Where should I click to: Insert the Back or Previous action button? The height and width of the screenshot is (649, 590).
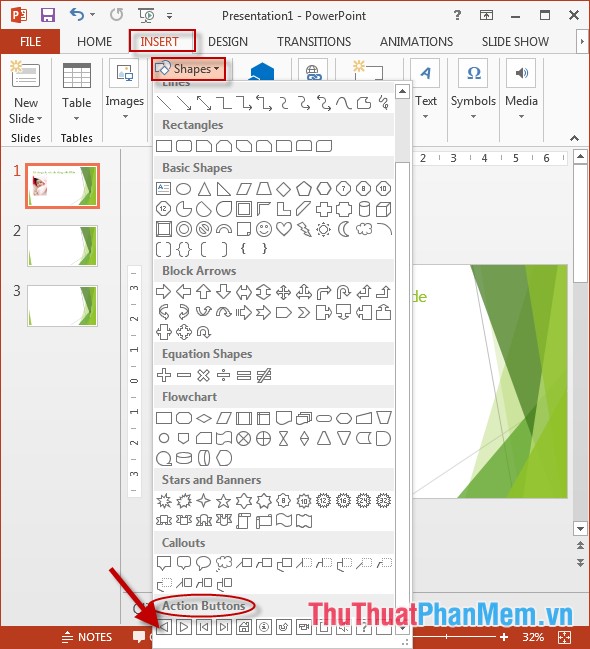(x=164, y=627)
